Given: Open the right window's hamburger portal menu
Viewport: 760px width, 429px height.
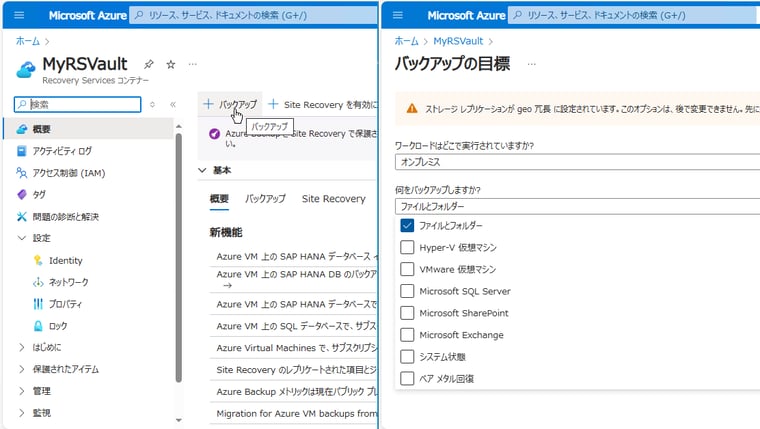Looking at the screenshot, I should (x=397, y=15).
